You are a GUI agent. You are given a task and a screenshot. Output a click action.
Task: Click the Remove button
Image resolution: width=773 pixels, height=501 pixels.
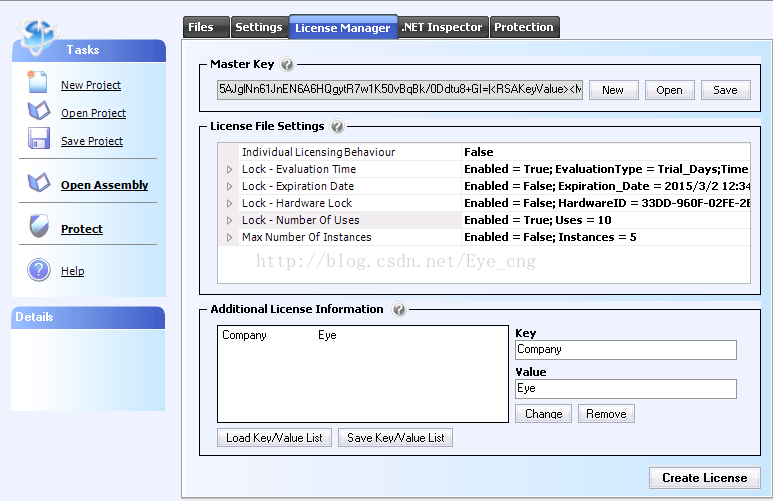(606, 414)
